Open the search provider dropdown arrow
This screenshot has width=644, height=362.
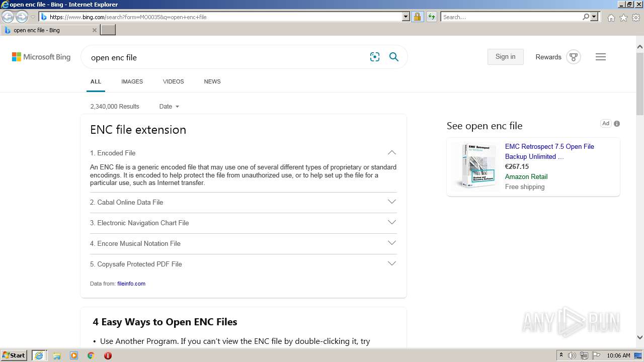(594, 17)
